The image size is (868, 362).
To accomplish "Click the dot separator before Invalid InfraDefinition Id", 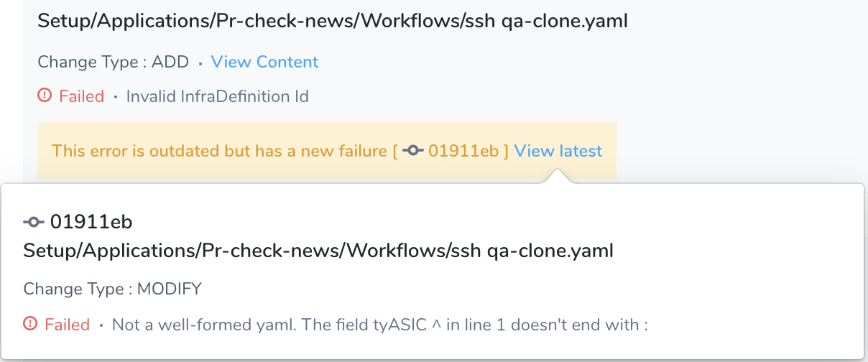I will click(x=116, y=97).
